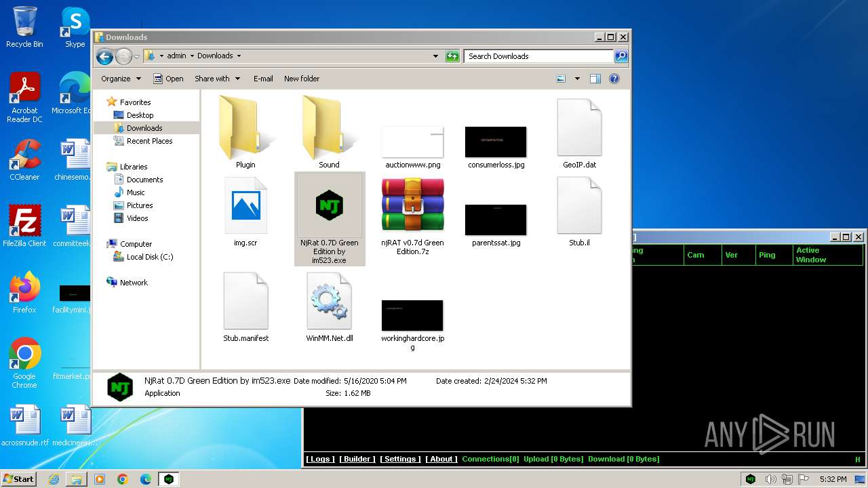Open Explorer Help icon
The height and width of the screenshot is (488, 868).
coord(614,79)
